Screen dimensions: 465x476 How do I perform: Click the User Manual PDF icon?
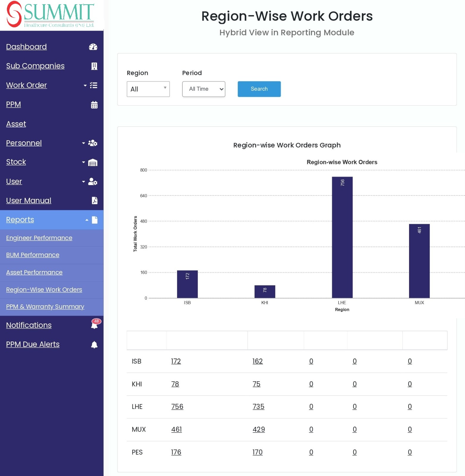[x=95, y=201]
